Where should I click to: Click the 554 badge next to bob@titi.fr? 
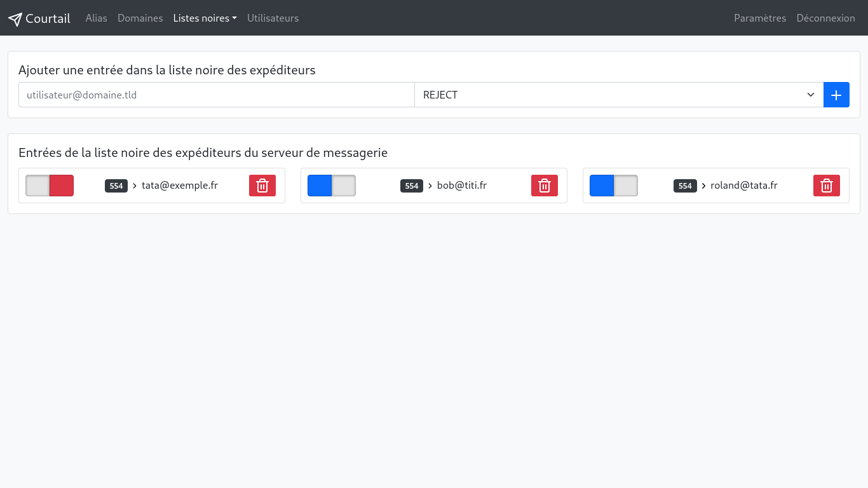[412, 186]
